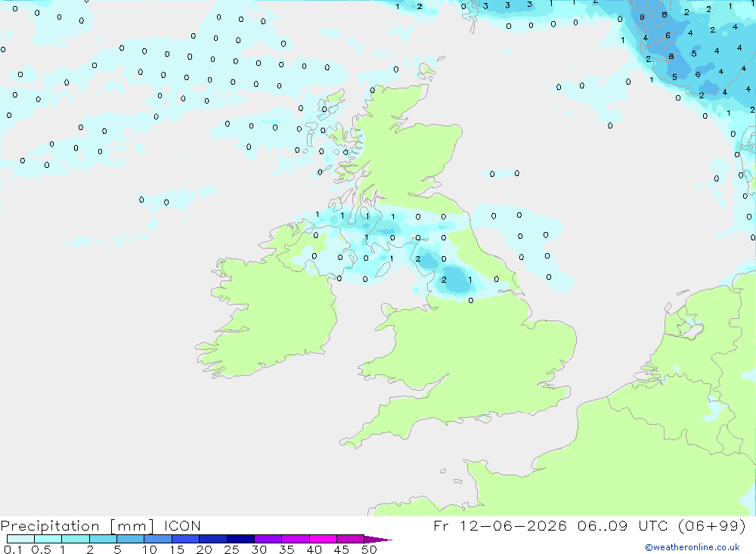Select the 2–5 mm legend swatch
Screen dimensions: 756x554
(103, 539)
